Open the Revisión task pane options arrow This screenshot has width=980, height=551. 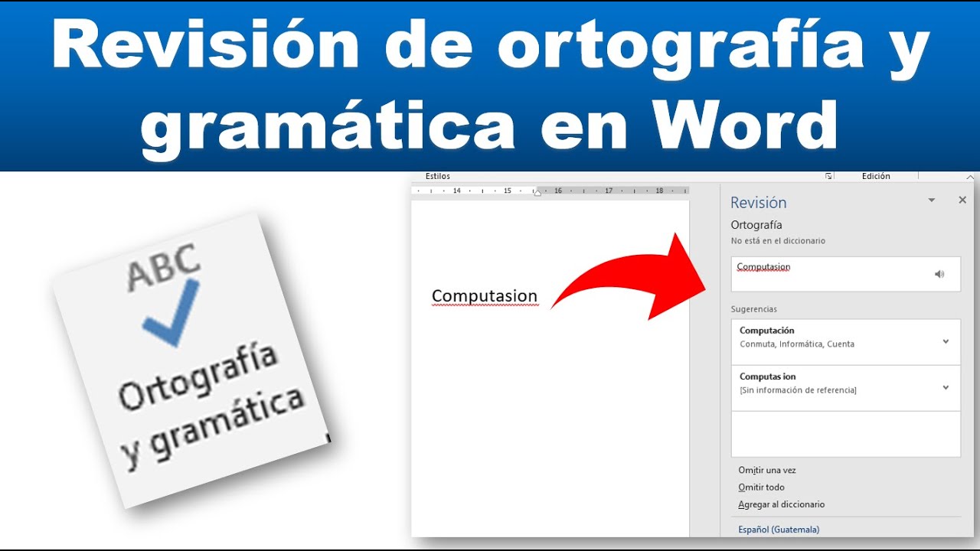(932, 201)
